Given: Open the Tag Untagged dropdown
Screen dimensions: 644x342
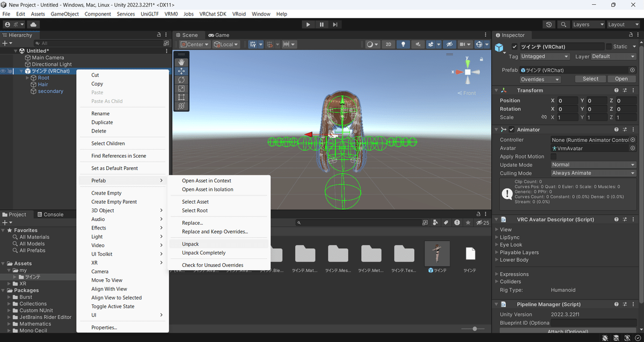Looking at the screenshot, I should coord(545,56).
